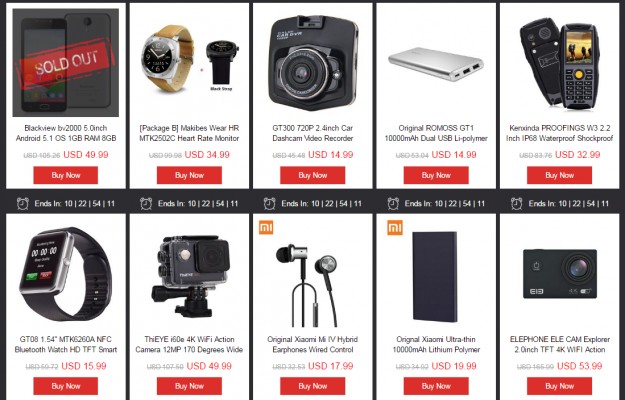Screen dimensions: 625x400
Task: Buy the Makibes Wear HR watch now
Action: coord(189,175)
